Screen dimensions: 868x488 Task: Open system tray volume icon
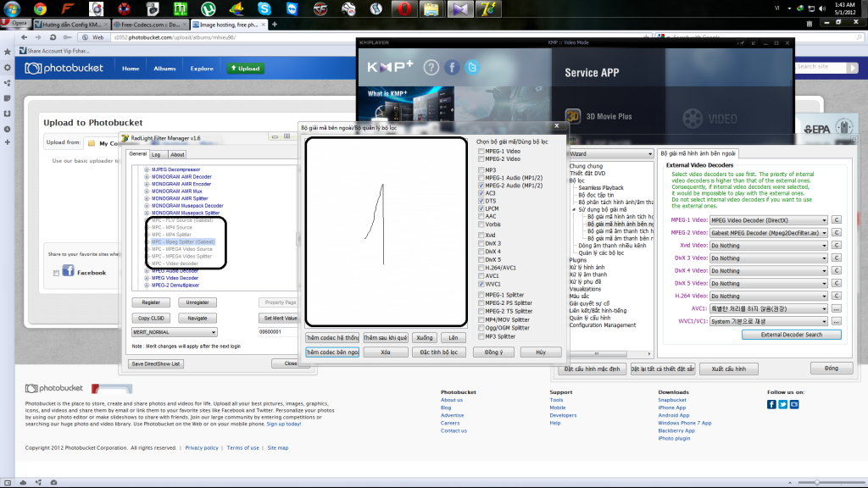[822, 8]
